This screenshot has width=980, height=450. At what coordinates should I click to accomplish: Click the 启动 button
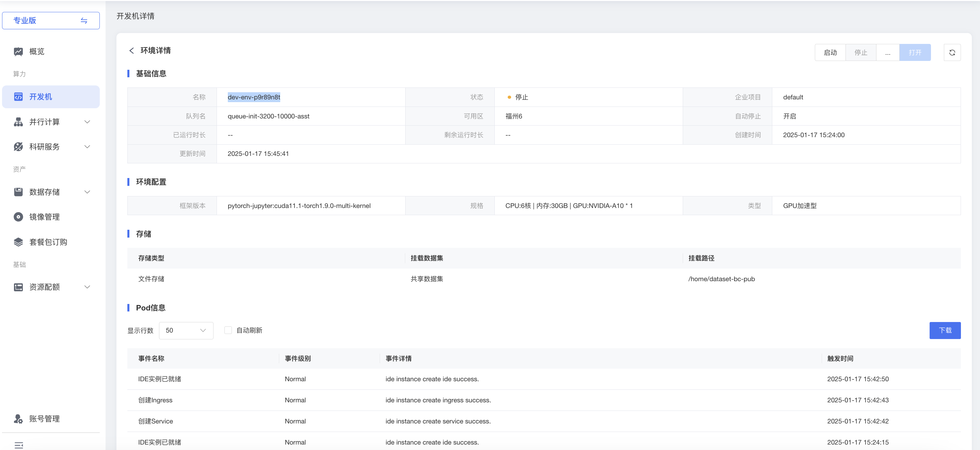coord(830,52)
